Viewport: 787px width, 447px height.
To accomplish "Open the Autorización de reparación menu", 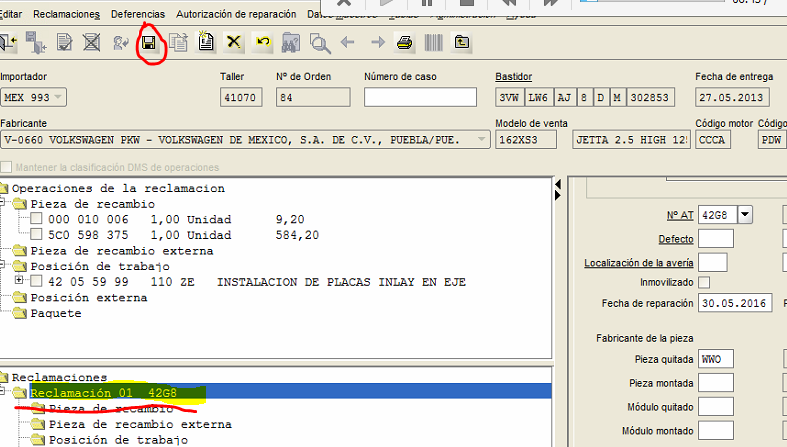I will (x=236, y=15).
